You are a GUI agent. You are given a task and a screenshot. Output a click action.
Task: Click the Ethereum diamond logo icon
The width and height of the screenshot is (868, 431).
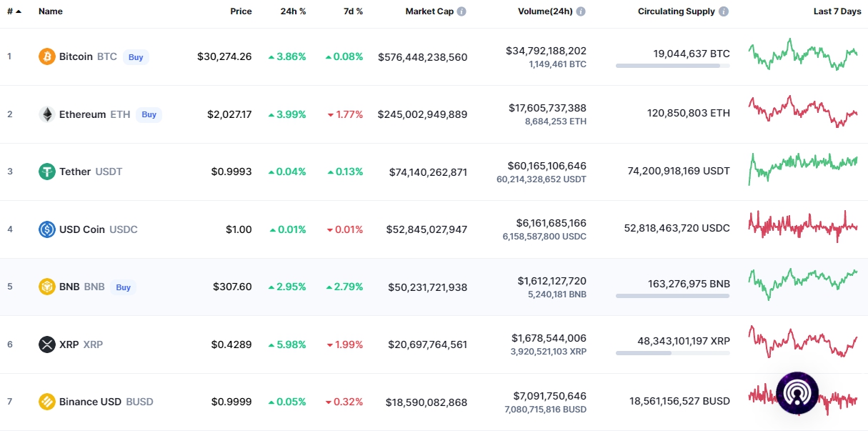coord(47,114)
